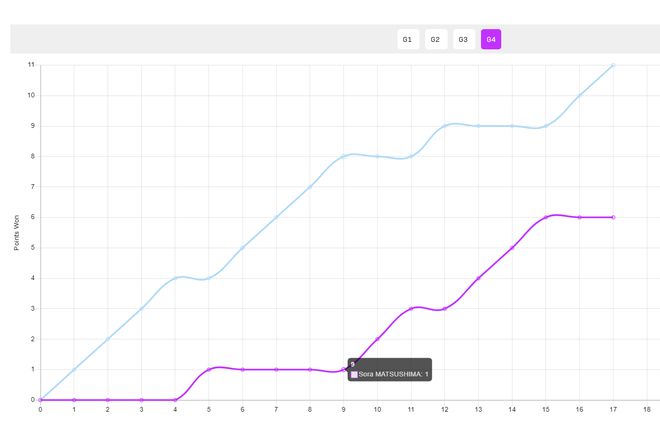This screenshot has height=422, width=660.
Task: Click the blue point at rally 6
Action: (242, 248)
